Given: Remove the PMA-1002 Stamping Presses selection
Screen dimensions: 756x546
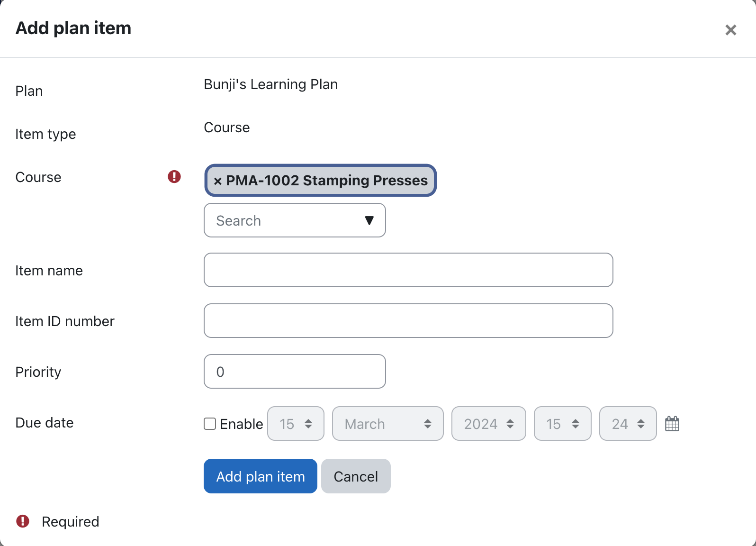Looking at the screenshot, I should point(218,181).
